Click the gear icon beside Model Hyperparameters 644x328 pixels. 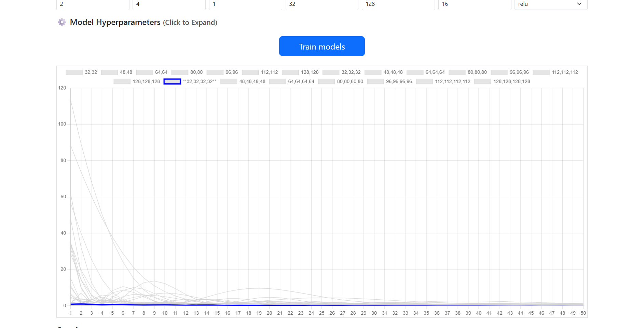[62, 22]
